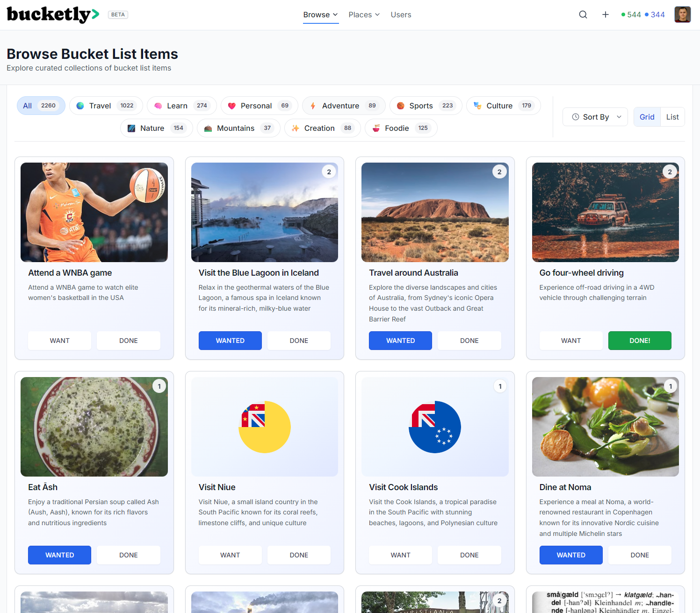Viewport: 700px width, 613px height.
Task: Toggle WANTED on Blue Lagoon card
Action: (230, 341)
